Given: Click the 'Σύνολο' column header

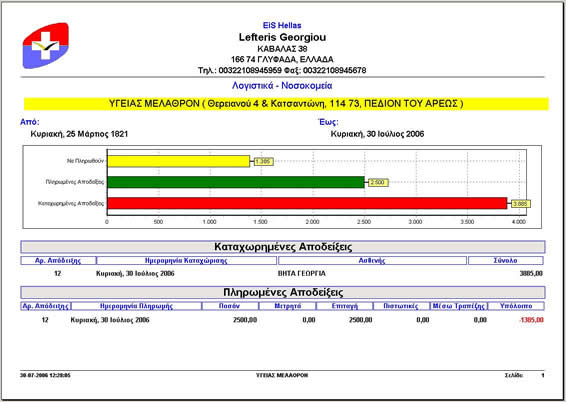Looking at the screenshot, I should click(506, 261).
